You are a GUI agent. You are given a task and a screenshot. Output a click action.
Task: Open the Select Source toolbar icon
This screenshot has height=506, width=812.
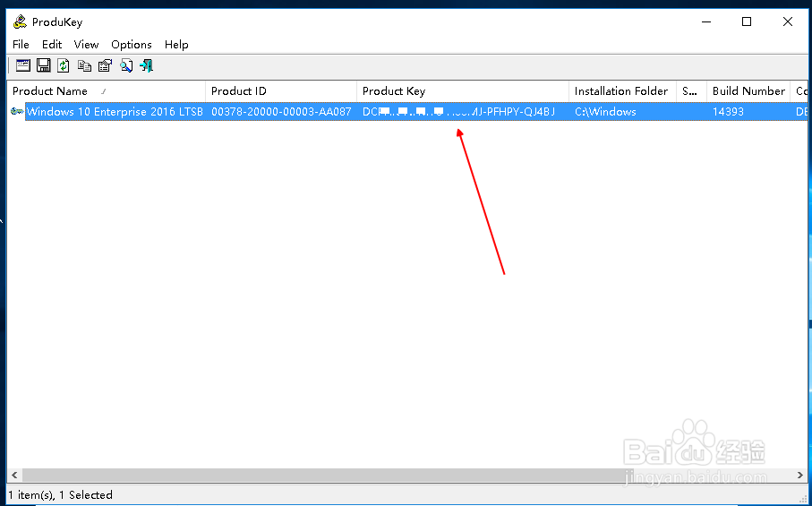point(23,65)
